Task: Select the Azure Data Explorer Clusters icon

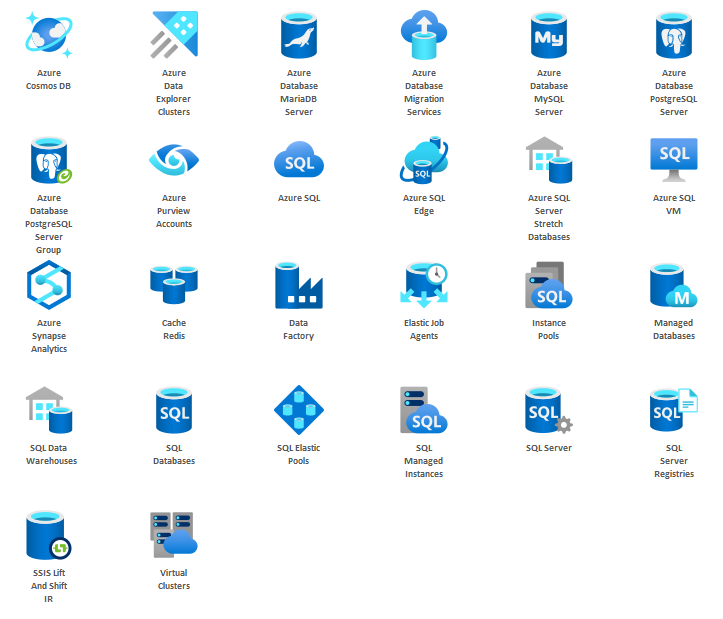Action: pyautogui.click(x=174, y=36)
